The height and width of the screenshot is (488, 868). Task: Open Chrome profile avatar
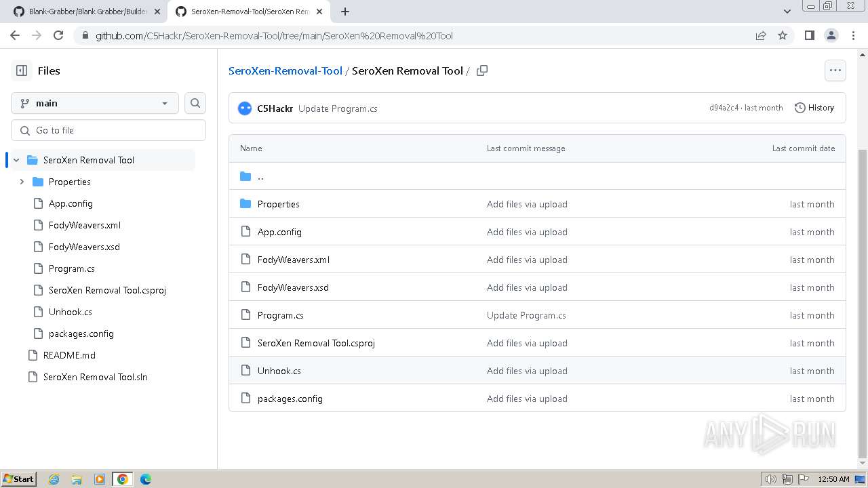(x=831, y=35)
